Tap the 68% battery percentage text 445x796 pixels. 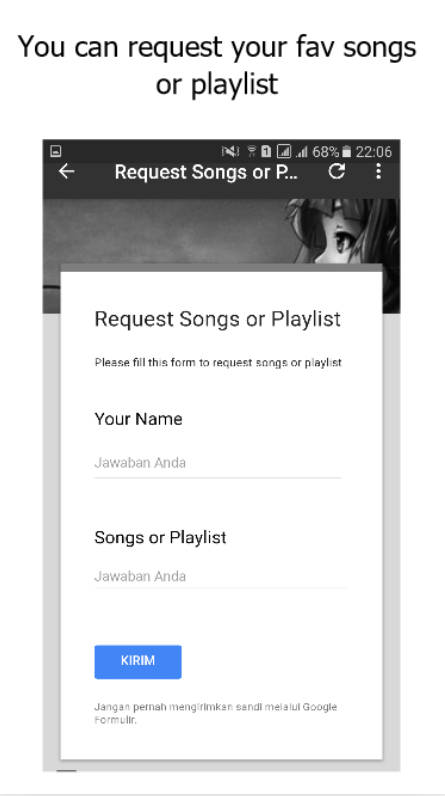(325, 151)
